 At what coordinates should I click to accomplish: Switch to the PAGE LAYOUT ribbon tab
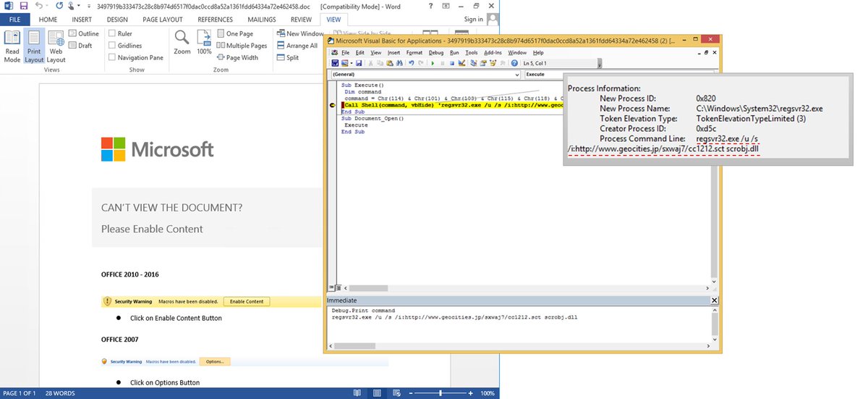pos(163,20)
